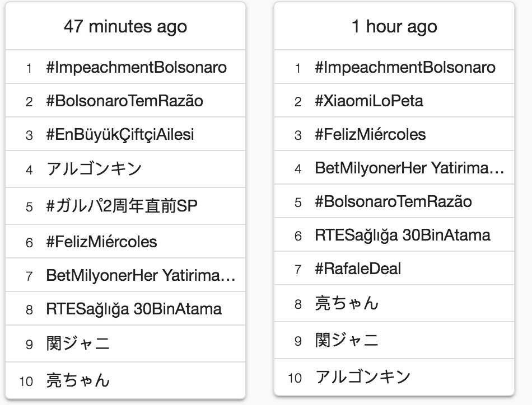Select RTESağlığa 30BinAtama ranked 6 in 1 hour list
This screenshot has width=532, height=405.
pyautogui.click(x=403, y=235)
